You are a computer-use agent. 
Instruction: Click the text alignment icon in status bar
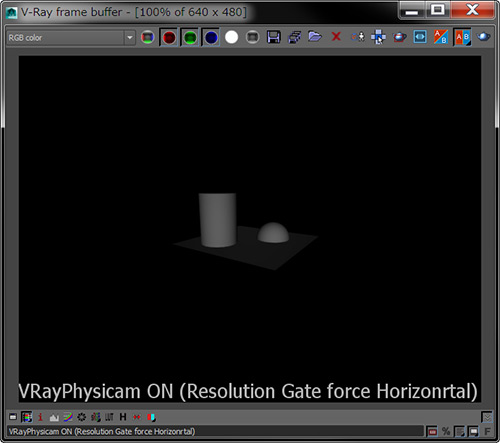point(460,432)
